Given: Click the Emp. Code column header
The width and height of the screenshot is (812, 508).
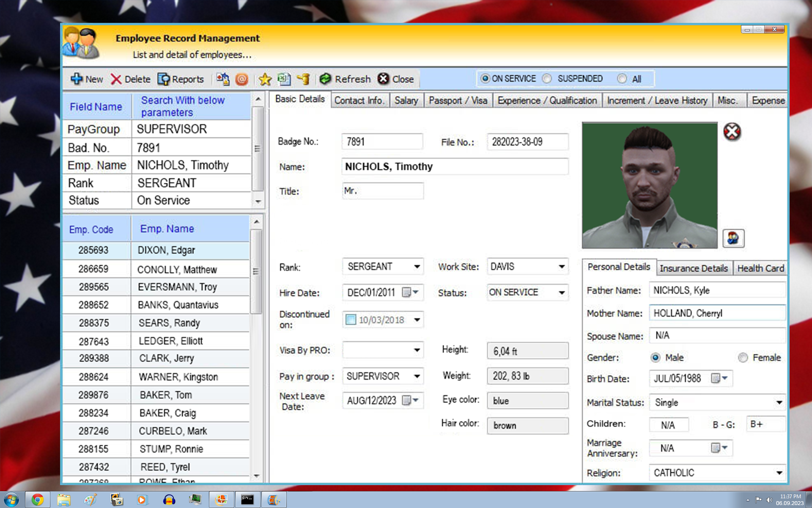Looking at the screenshot, I should 97,229.
